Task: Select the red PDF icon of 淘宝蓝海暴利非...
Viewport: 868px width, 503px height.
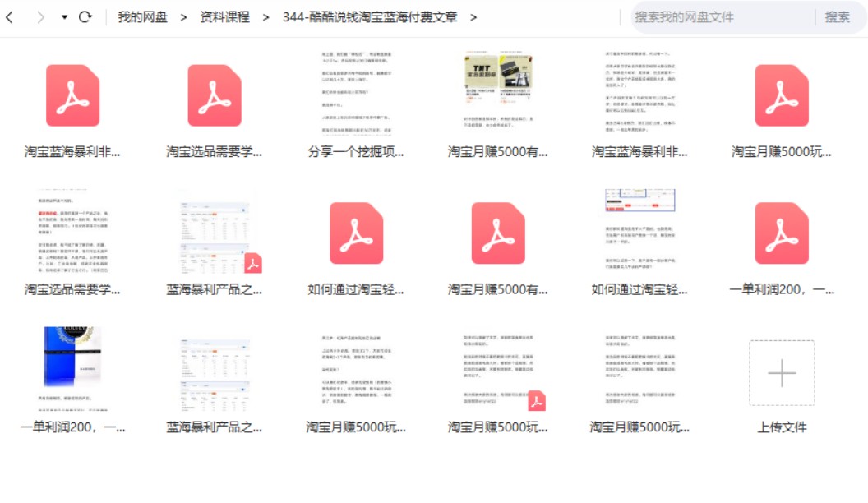Action: (x=72, y=95)
